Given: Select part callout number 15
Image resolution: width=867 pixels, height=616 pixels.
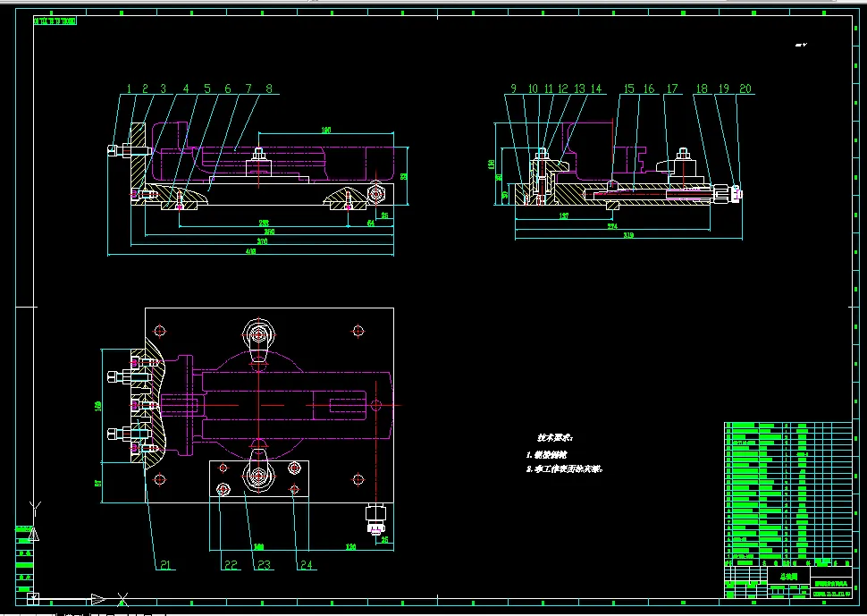Looking at the screenshot, I should tap(628, 89).
